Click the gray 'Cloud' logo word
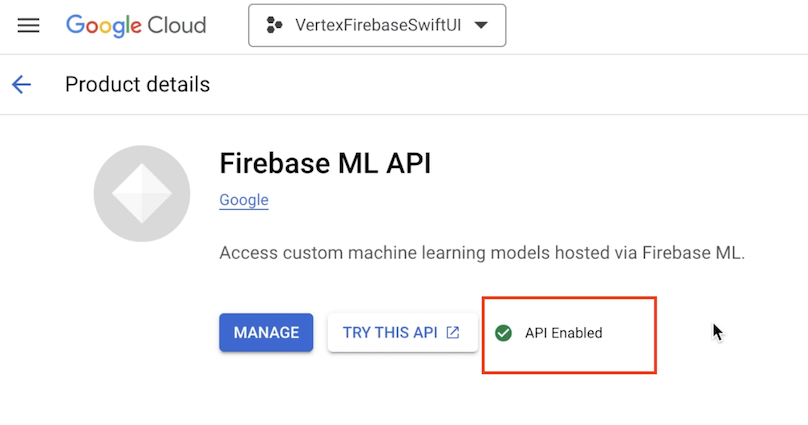The image size is (808, 425). pyautogui.click(x=170, y=25)
